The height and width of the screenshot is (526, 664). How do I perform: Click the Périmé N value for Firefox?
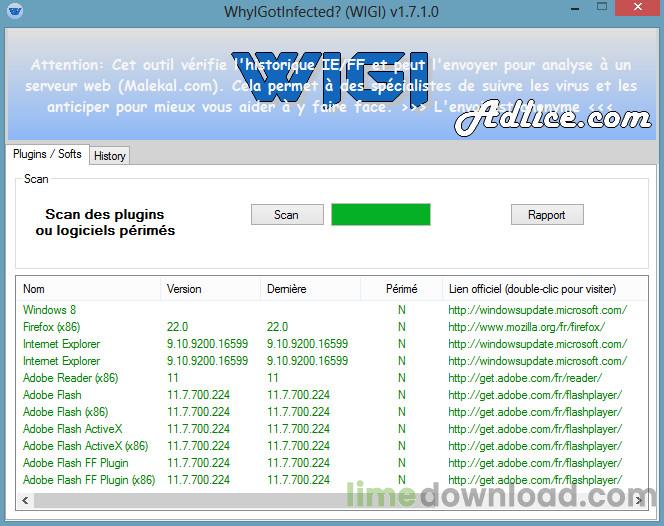[402, 327]
